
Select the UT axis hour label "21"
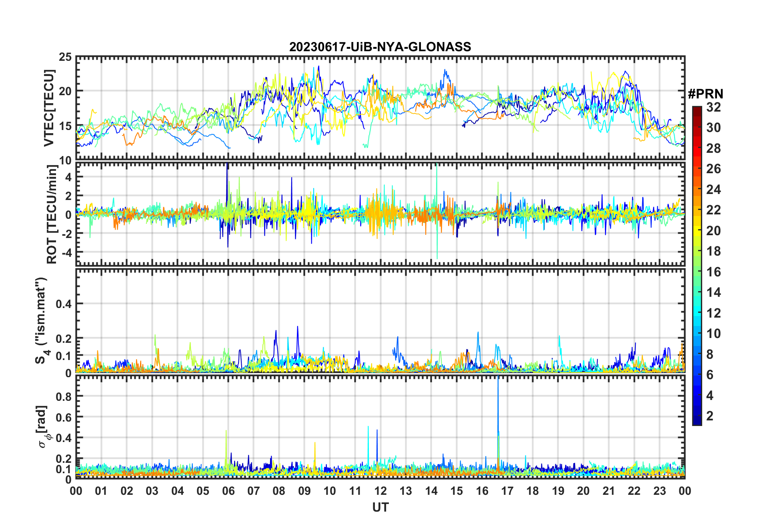[x=609, y=491]
